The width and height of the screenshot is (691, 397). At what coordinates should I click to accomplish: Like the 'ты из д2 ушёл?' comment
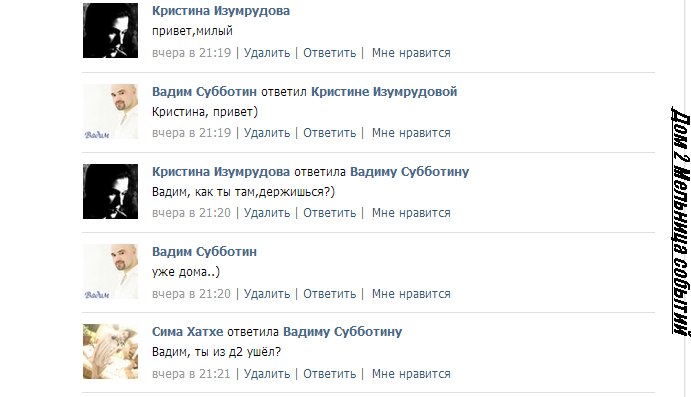411,374
